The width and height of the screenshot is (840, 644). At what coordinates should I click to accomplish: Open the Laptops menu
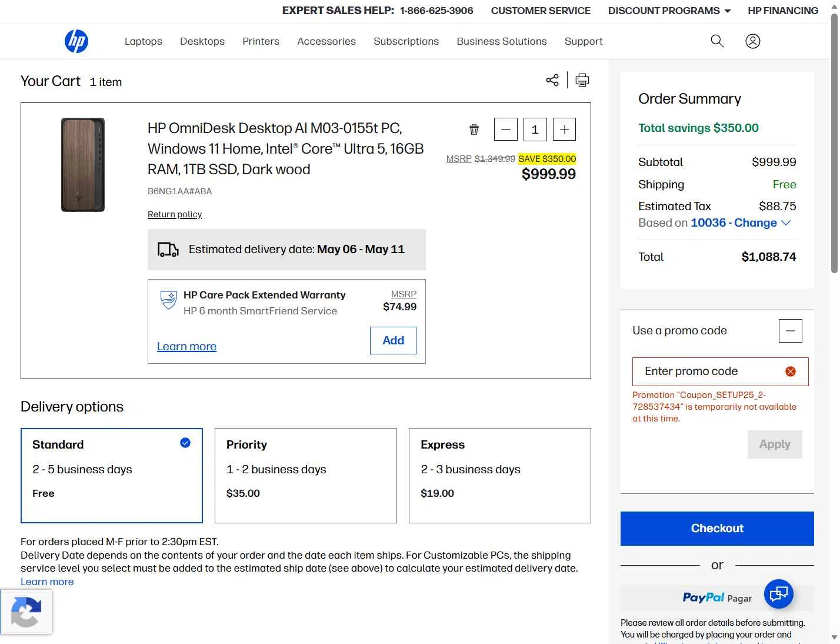(144, 41)
